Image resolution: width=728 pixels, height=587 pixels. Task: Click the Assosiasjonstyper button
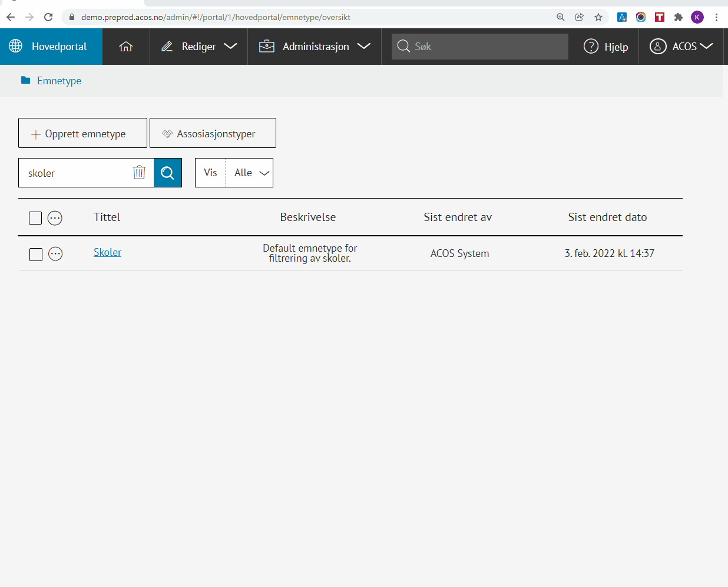pyautogui.click(x=213, y=133)
